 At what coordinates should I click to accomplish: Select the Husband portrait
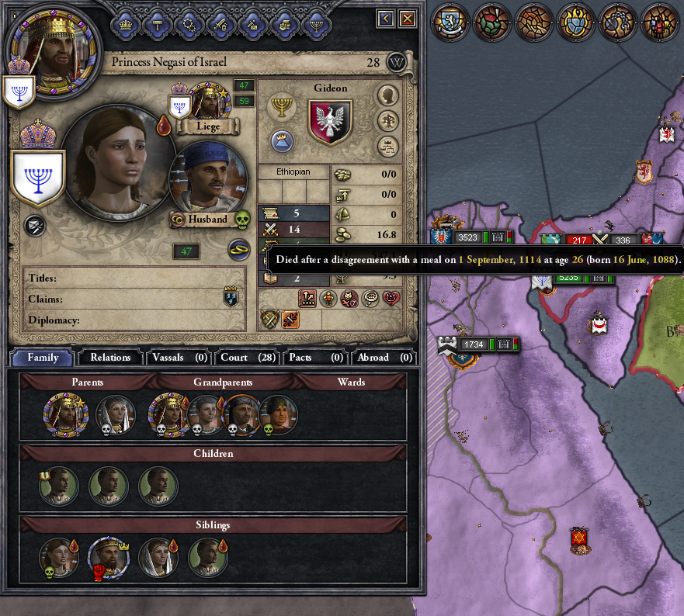(207, 178)
